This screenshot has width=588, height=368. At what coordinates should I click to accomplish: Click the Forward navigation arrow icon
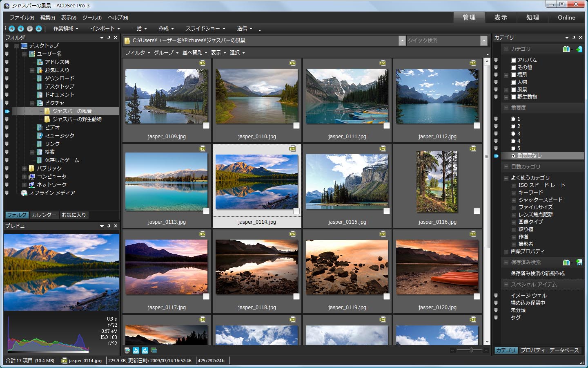pyautogui.click(x=29, y=29)
